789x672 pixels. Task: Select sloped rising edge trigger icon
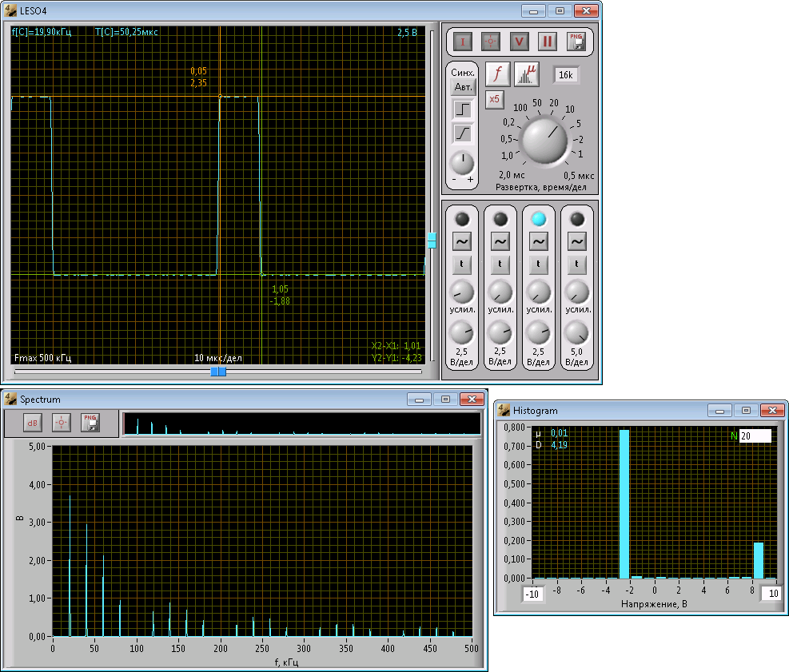[463, 133]
